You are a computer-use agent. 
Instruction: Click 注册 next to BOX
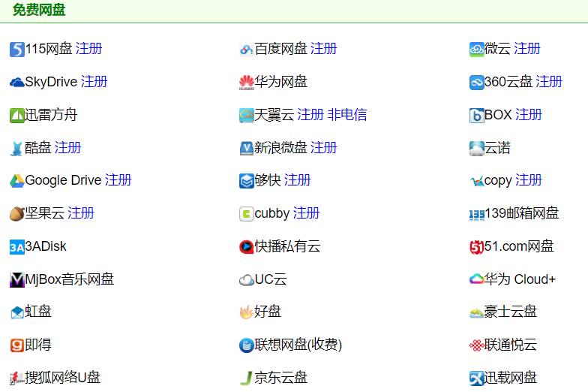coord(529,115)
